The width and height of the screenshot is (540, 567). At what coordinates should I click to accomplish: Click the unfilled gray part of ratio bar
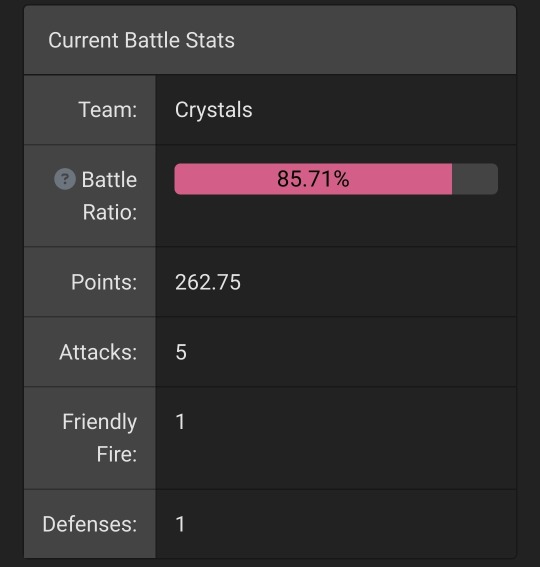tap(475, 179)
